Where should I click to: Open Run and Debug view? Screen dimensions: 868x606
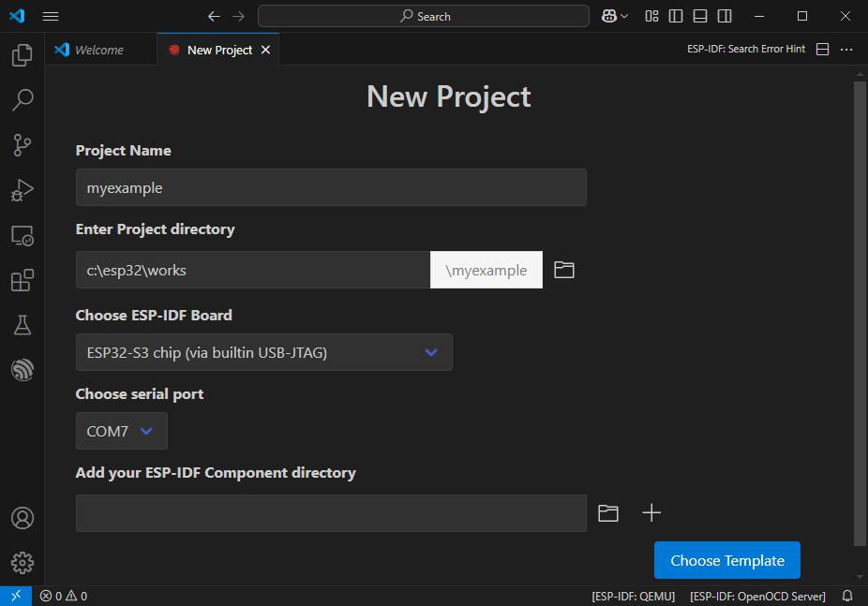tap(22, 190)
